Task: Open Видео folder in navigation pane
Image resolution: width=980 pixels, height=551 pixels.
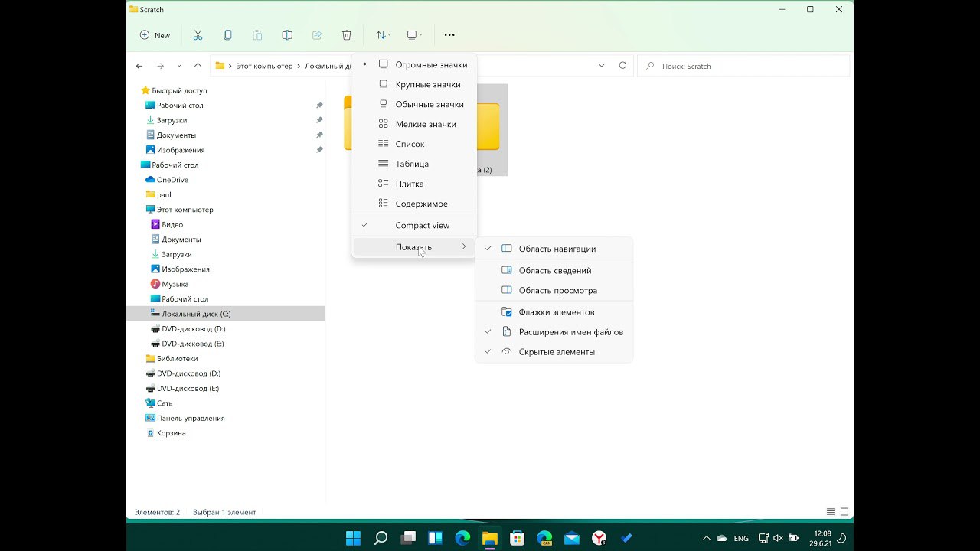Action: click(167, 224)
